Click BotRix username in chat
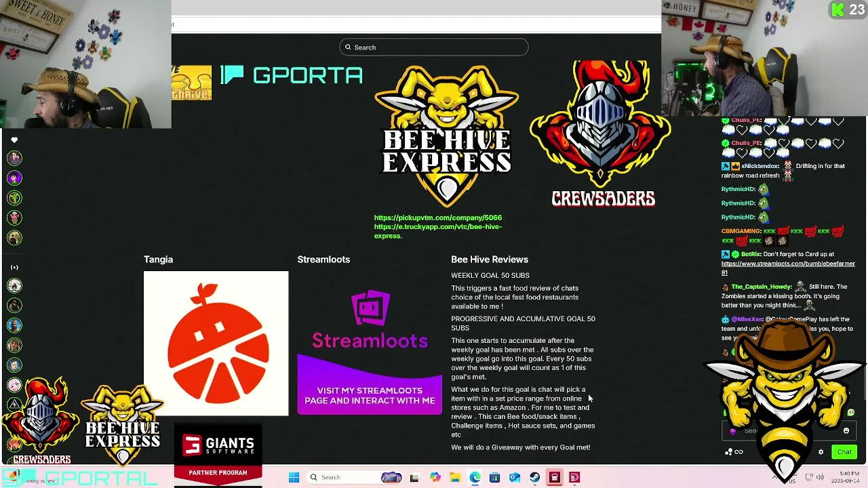 coord(750,254)
